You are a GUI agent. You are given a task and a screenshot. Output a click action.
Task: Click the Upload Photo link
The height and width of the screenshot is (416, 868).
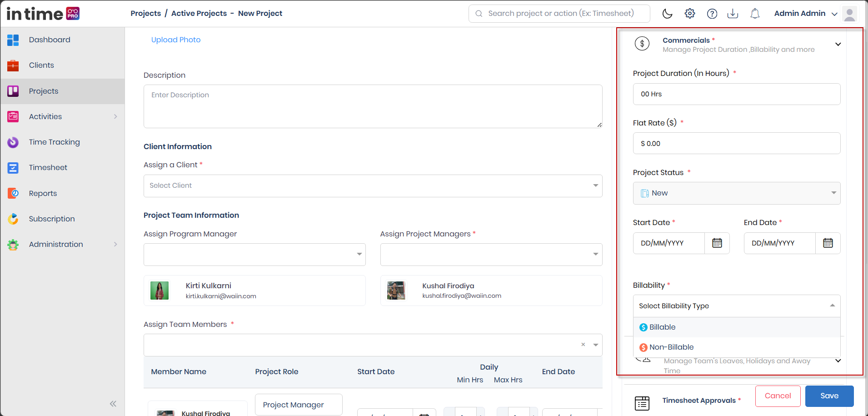pyautogui.click(x=176, y=40)
